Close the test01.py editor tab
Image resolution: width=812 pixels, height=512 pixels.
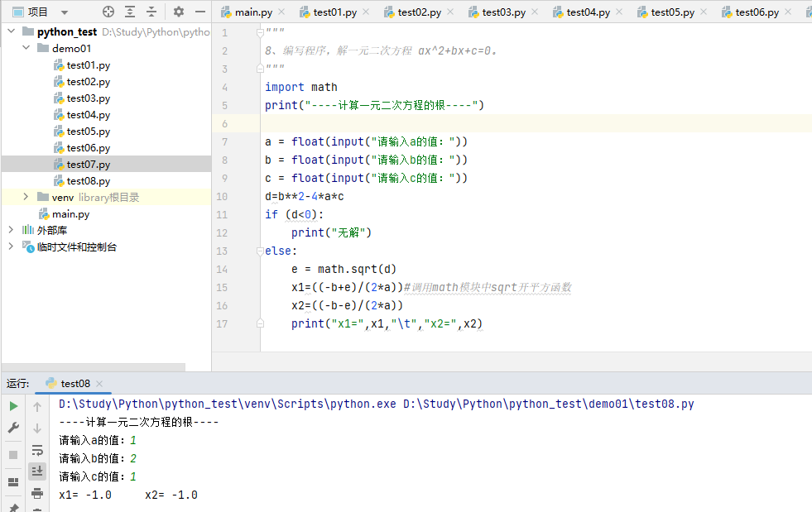point(366,12)
